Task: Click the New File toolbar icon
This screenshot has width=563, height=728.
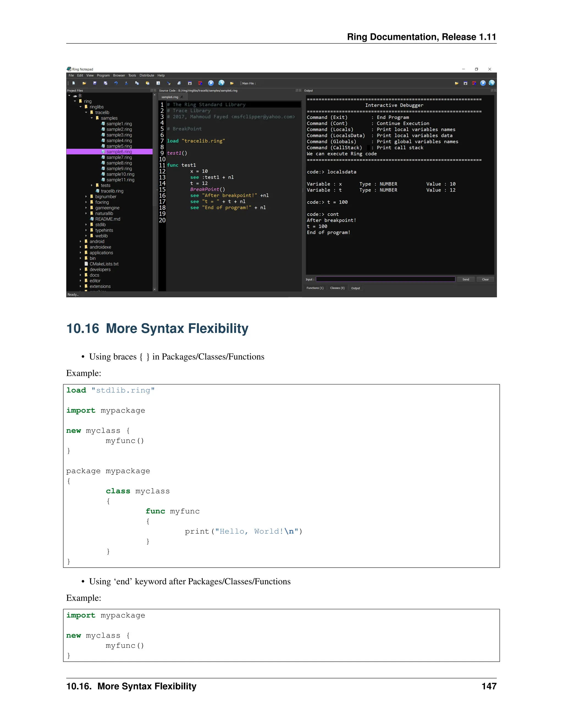Action: click(73, 83)
